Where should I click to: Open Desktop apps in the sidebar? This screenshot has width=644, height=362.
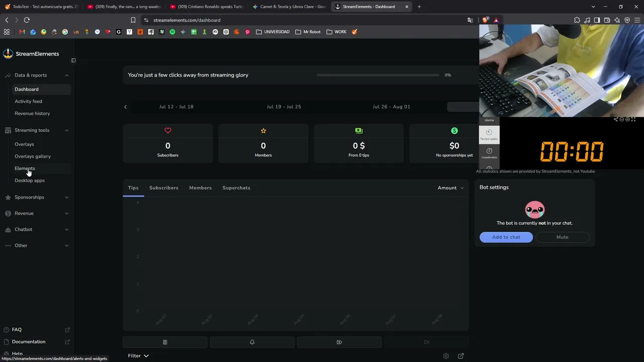42,180
